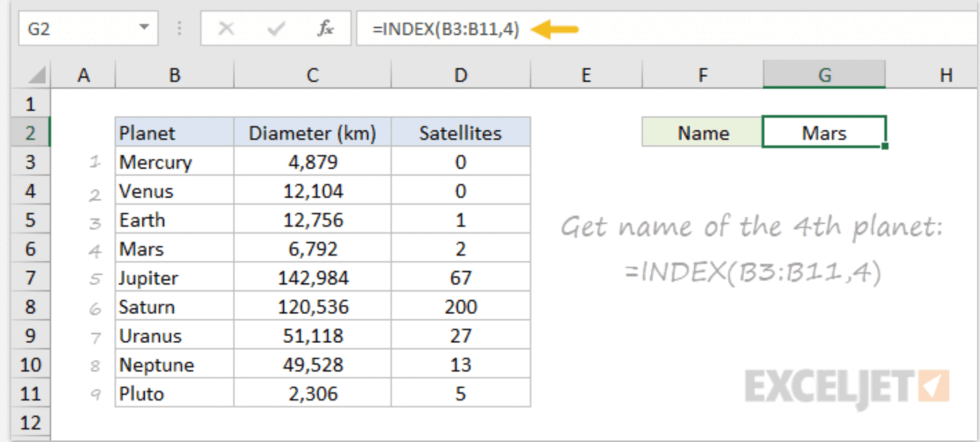The width and height of the screenshot is (980, 445).
Task: Click inside the formula bar text
Action: tap(446, 30)
